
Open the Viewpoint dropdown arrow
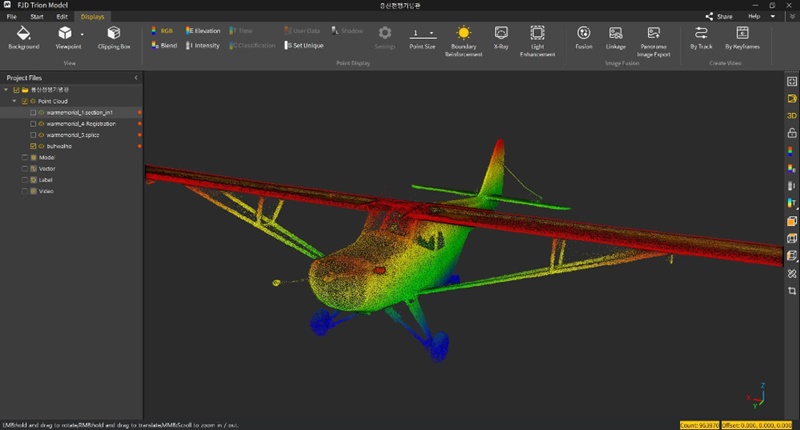(82, 35)
